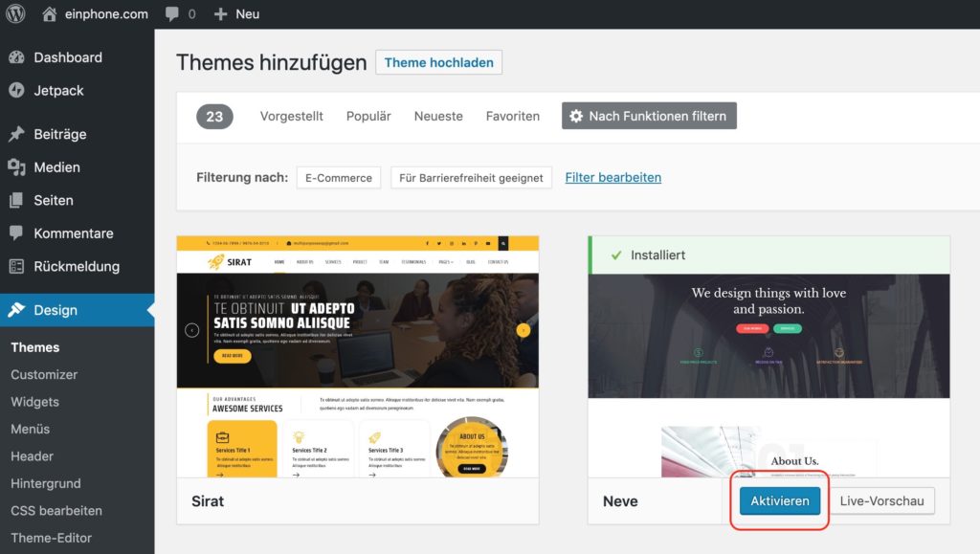Switch to Neueste tab
980x554 pixels.
click(x=438, y=116)
